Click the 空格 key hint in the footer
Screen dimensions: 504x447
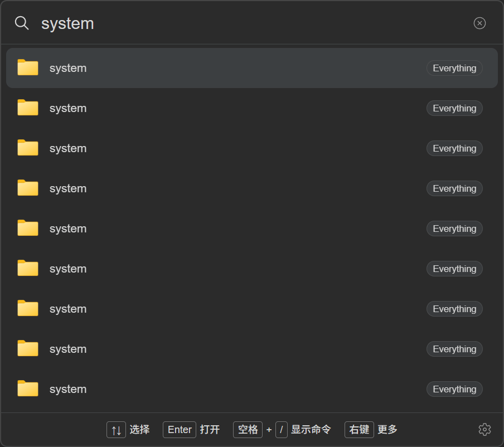(248, 430)
